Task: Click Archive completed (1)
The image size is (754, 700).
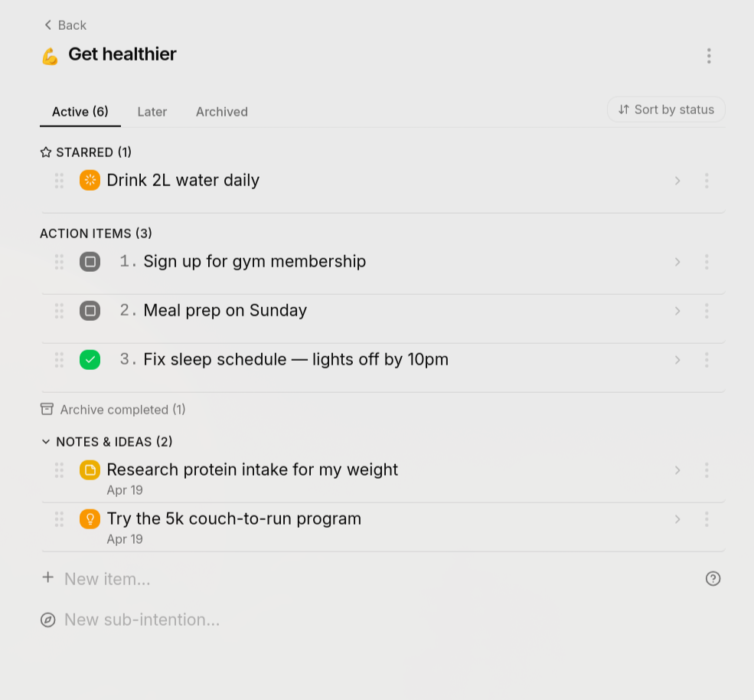Action: coord(113,410)
